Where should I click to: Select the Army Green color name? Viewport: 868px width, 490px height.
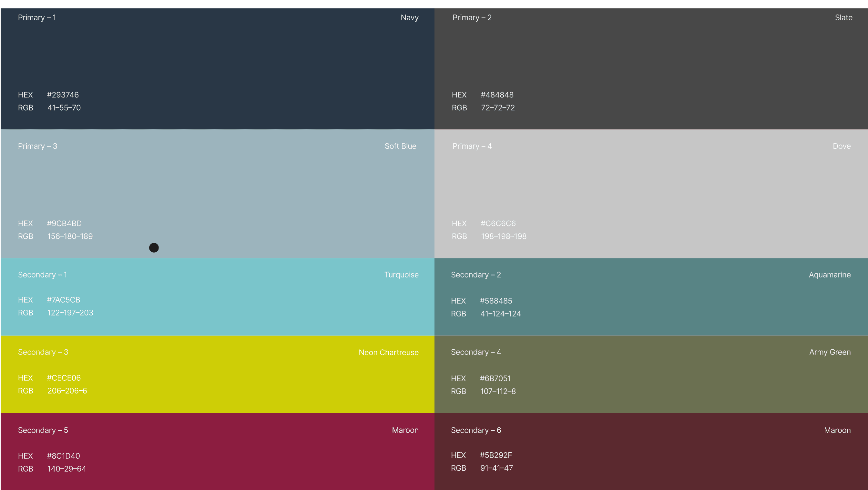pos(830,352)
